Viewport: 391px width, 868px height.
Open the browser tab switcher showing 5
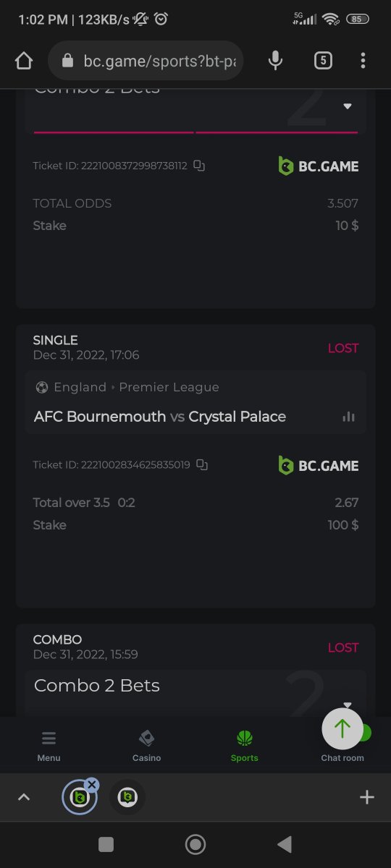tap(323, 61)
